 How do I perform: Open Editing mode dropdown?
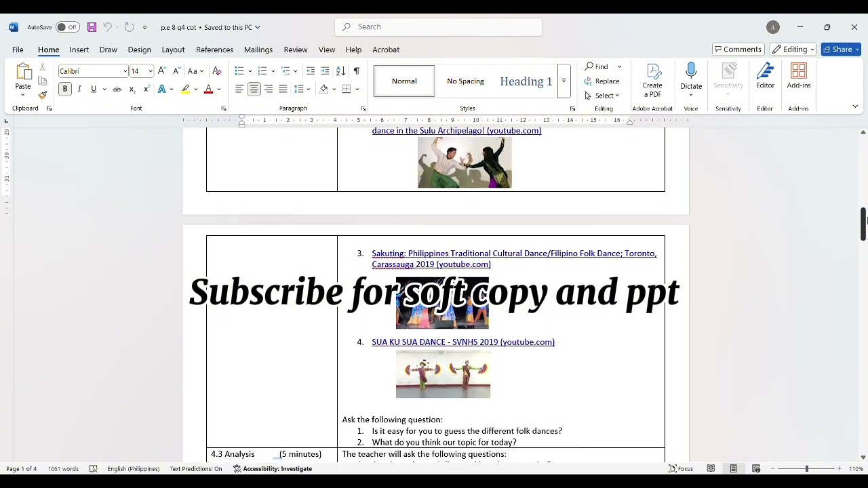[793, 49]
